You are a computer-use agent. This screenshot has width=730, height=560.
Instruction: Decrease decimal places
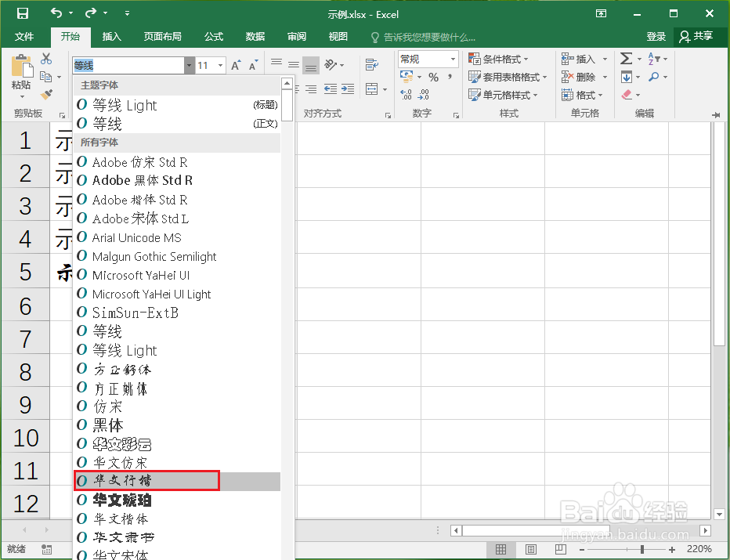(x=423, y=95)
